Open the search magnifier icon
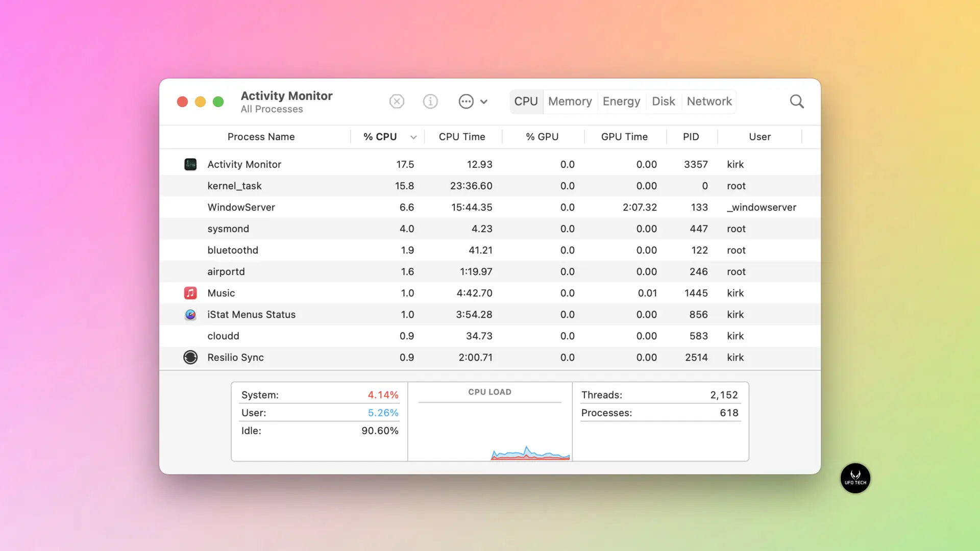The width and height of the screenshot is (980, 551). tap(797, 102)
